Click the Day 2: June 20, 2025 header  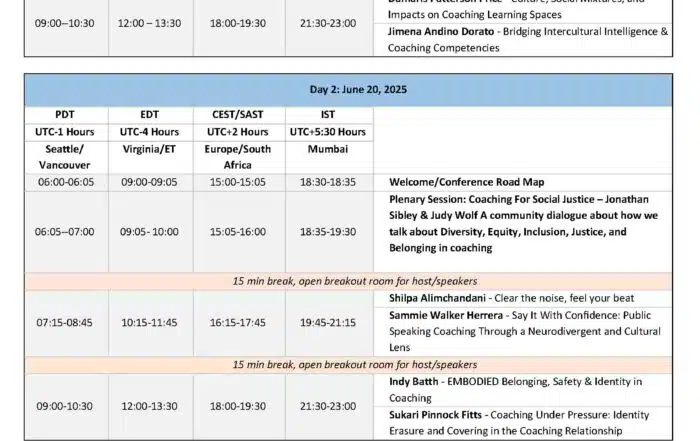(x=349, y=90)
